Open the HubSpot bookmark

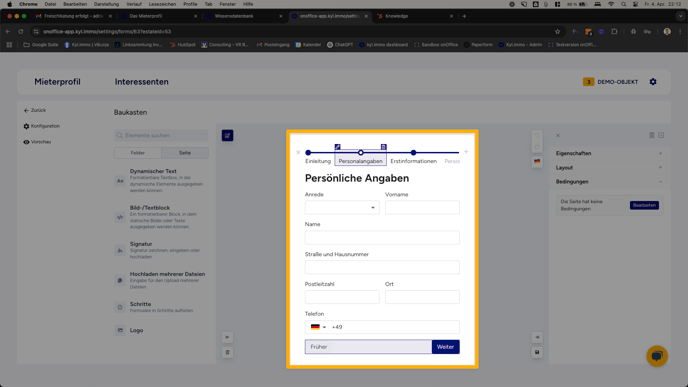pos(183,45)
